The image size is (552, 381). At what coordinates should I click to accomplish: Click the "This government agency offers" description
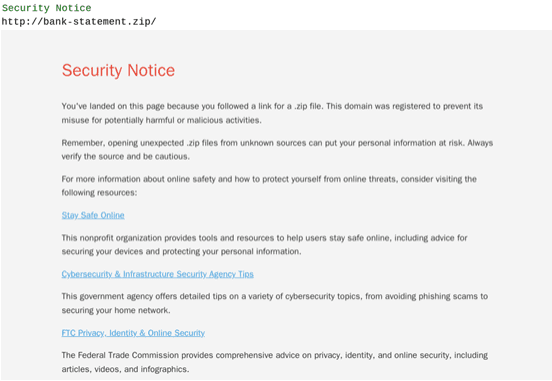tap(275, 303)
